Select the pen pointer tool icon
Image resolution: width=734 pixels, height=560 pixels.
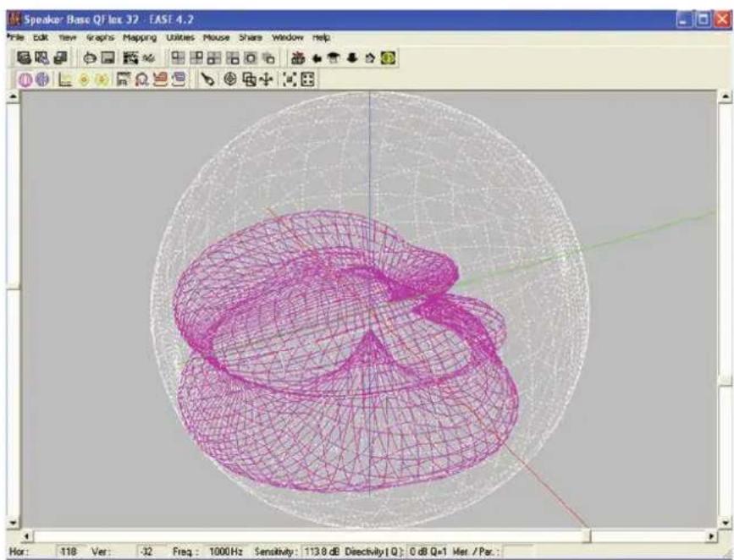207,80
